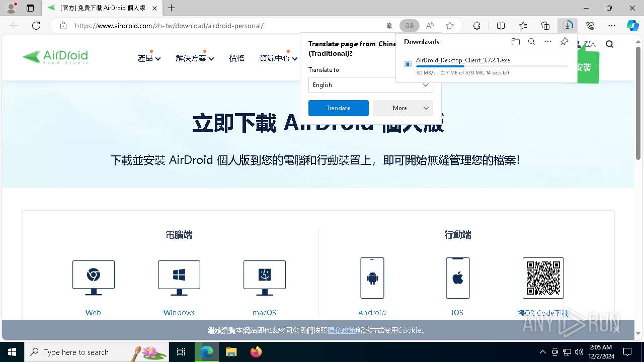Open File Explorer from the taskbar
This screenshot has width=644, height=362.
[231, 352]
